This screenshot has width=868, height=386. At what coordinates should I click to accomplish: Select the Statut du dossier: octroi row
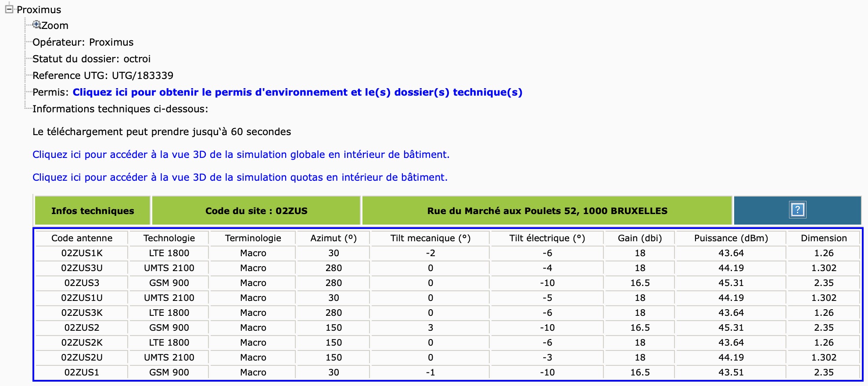[91, 59]
